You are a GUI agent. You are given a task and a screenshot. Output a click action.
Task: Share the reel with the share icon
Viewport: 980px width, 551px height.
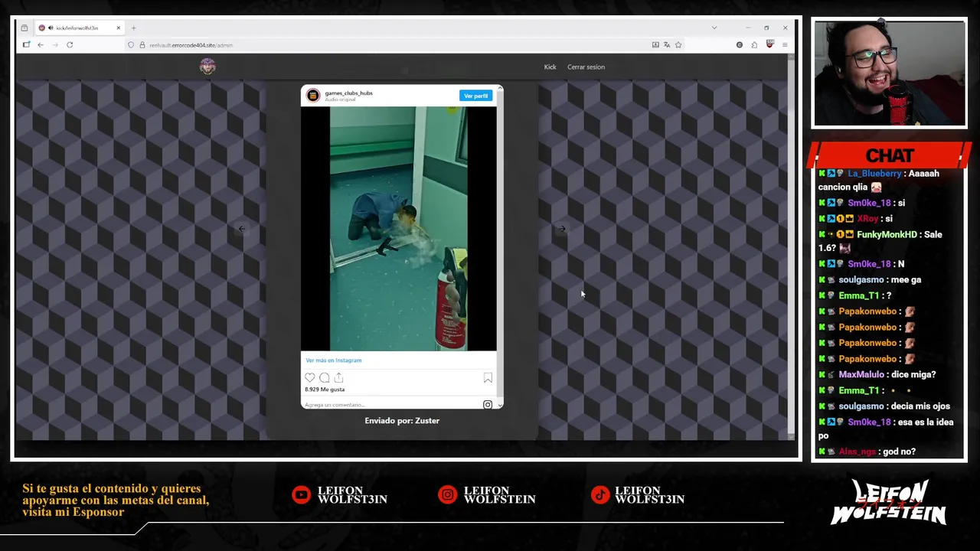338,377
